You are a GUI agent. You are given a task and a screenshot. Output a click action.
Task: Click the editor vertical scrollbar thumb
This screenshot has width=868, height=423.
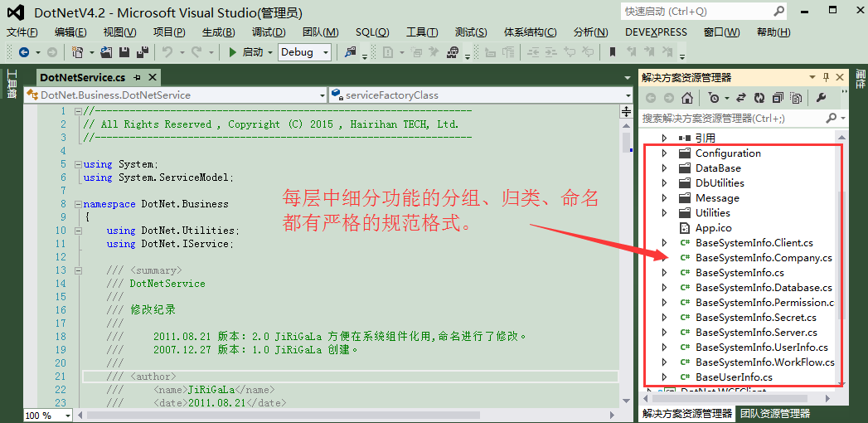(x=626, y=142)
